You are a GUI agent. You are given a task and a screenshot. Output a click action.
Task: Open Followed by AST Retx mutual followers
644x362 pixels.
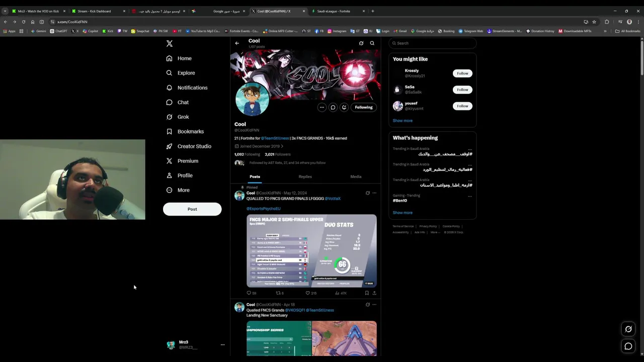pos(280,163)
